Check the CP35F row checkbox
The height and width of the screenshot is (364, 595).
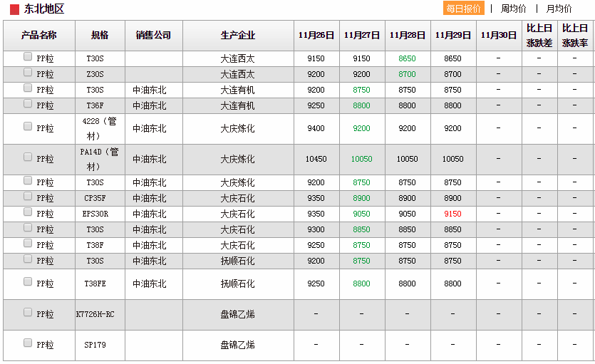[28, 197]
